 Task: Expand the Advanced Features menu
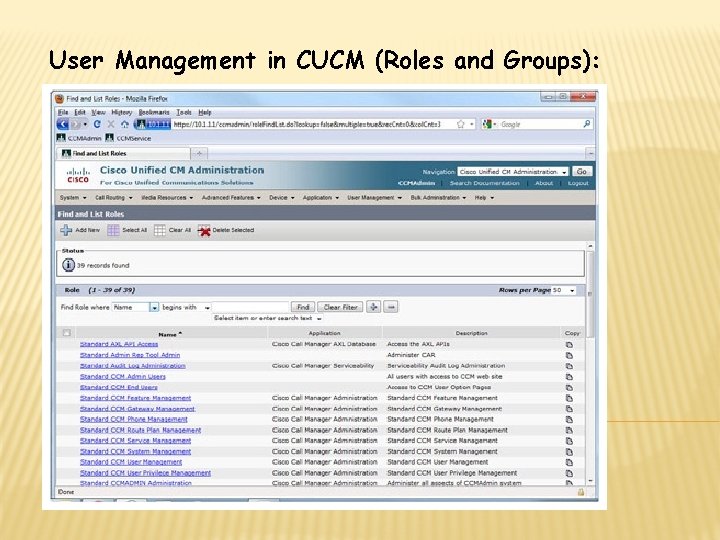(x=231, y=197)
